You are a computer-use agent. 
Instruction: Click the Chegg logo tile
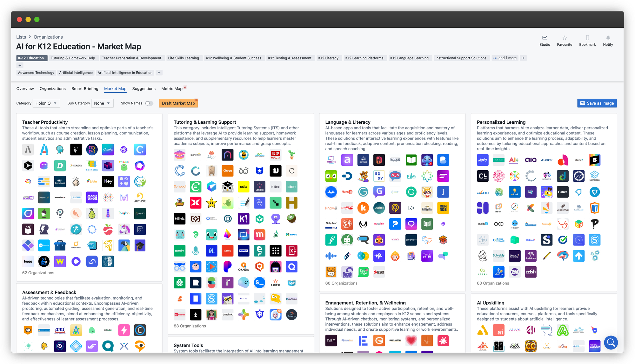pyautogui.click(x=227, y=171)
